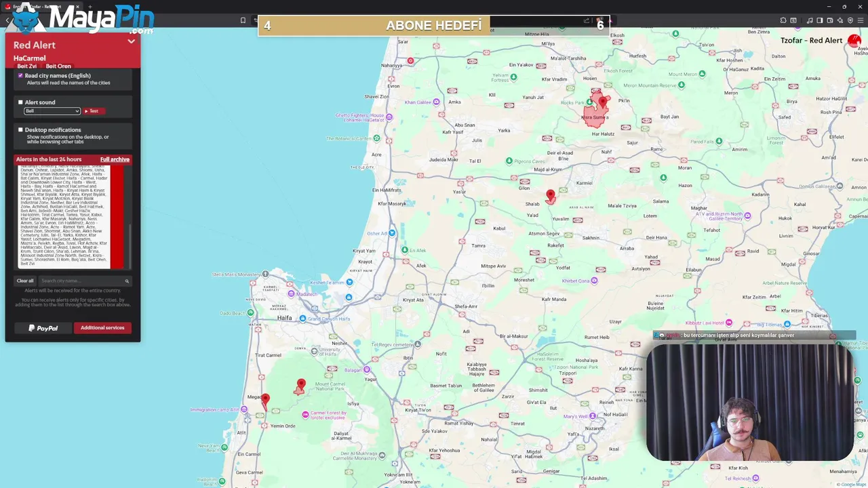Open browser extensions puzzle icon

point(783,20)
